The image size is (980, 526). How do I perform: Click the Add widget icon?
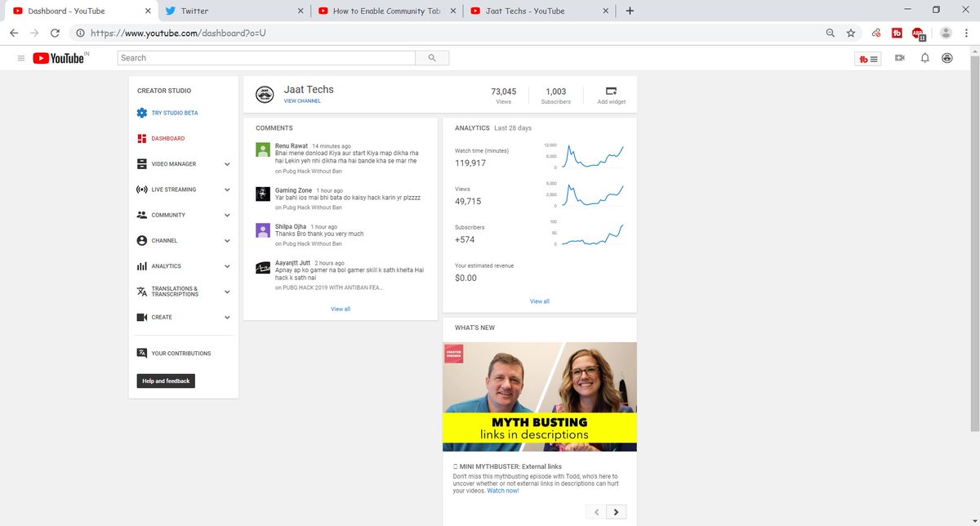point(611,91)
